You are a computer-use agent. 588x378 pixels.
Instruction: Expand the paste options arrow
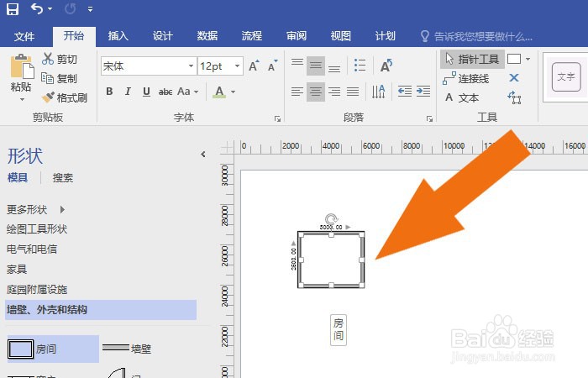click(22, 99)
